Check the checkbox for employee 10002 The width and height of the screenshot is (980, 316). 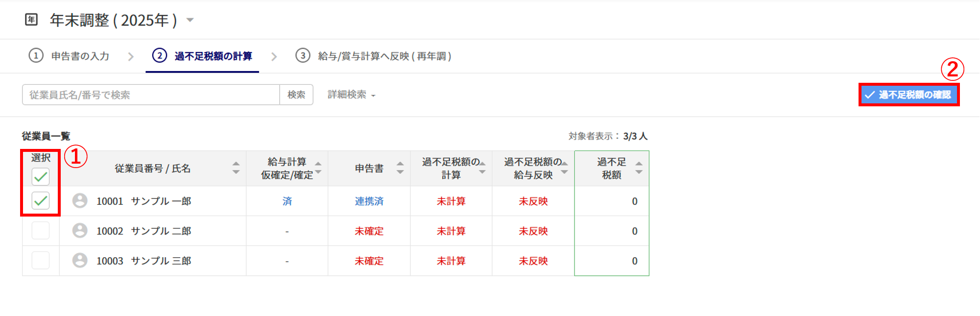(41, 230)
